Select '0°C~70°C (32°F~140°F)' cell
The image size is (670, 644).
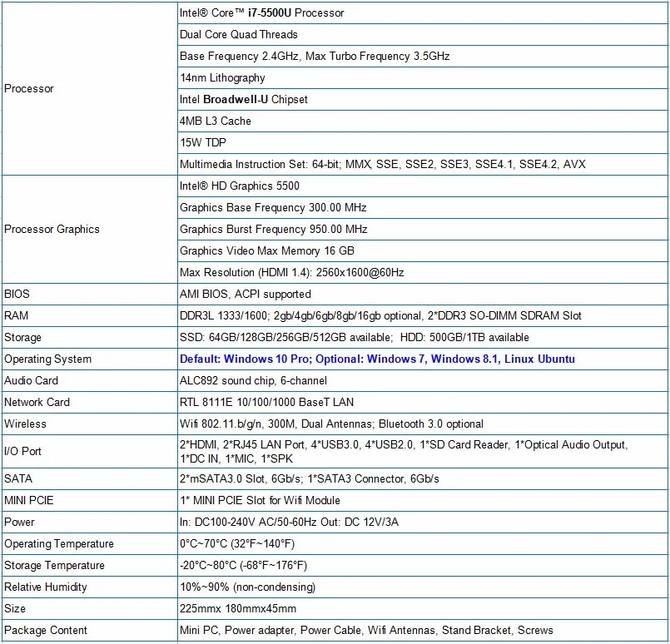click(423, 543)
